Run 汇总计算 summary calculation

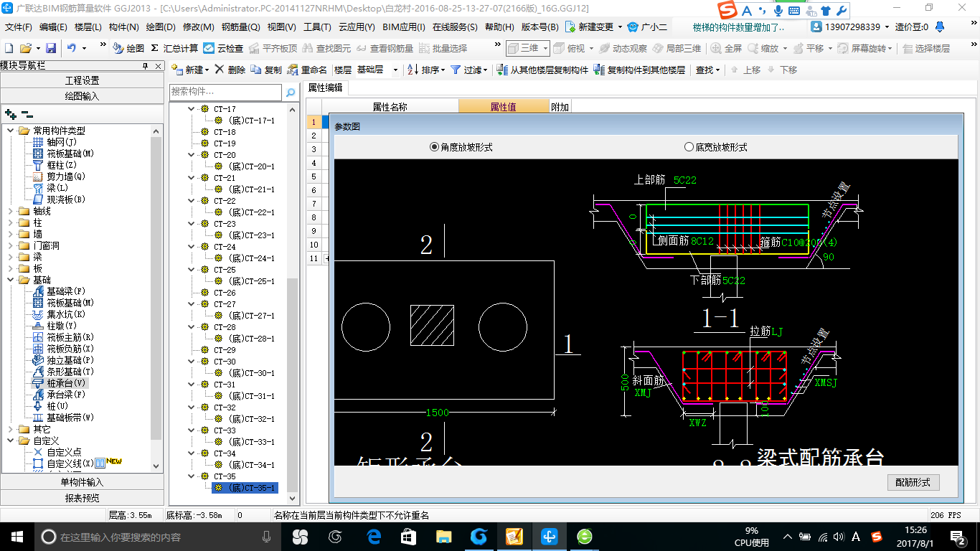[174, 48]
